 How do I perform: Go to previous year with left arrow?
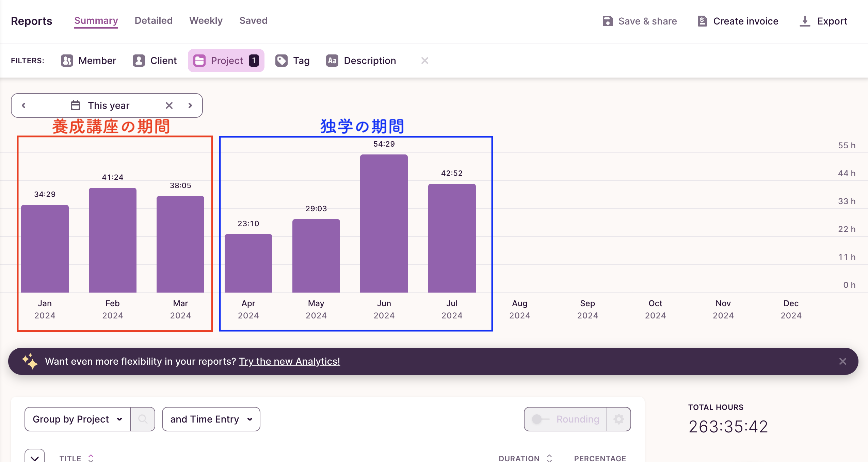click(24, 105)
